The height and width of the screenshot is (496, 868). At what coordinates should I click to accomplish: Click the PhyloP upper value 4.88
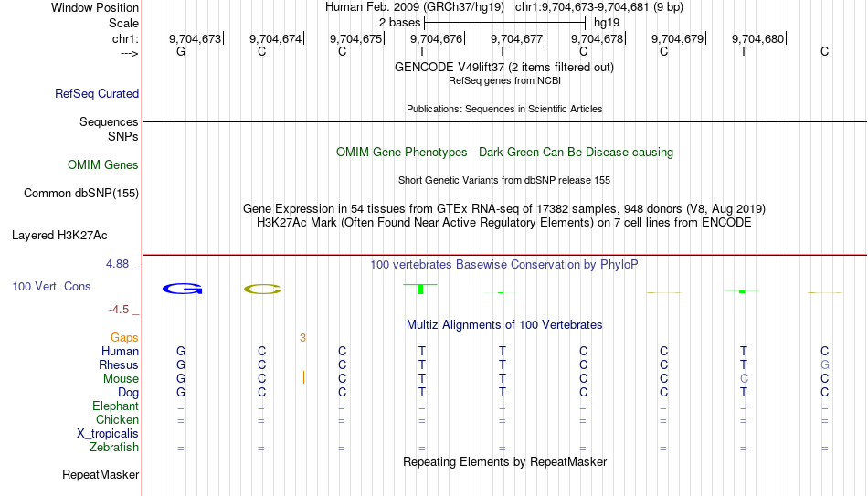[x=117, y=264]
